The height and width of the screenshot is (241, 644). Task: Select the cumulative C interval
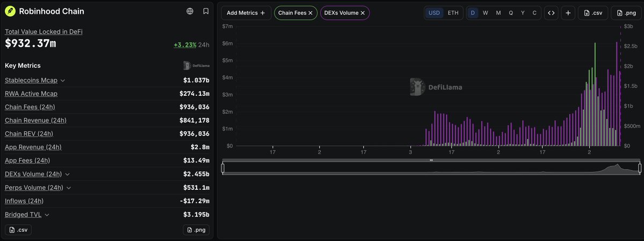point(534,13)
